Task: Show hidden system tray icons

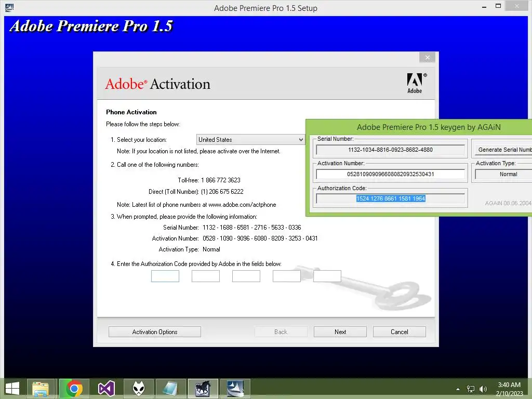Action: (458, 389)
